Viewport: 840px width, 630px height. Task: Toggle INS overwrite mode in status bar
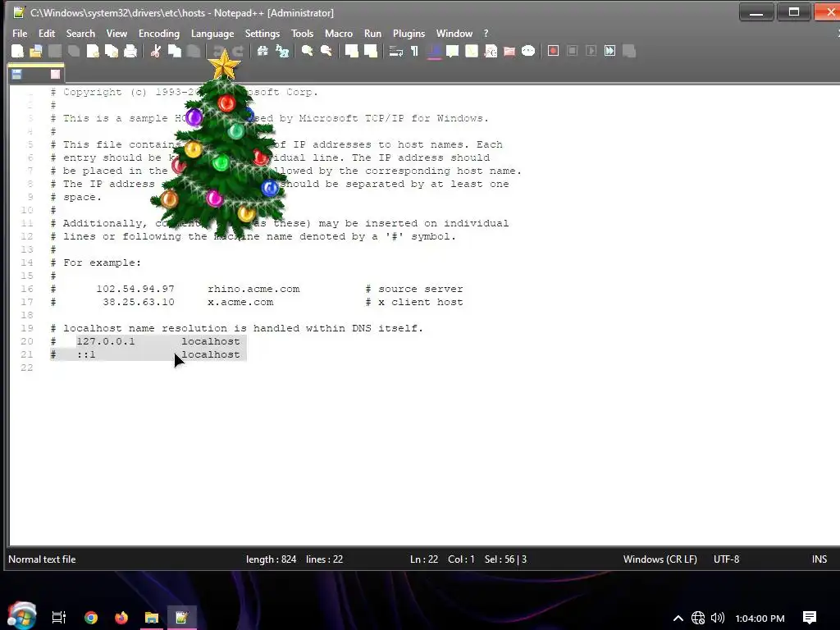tap(819, 559)
